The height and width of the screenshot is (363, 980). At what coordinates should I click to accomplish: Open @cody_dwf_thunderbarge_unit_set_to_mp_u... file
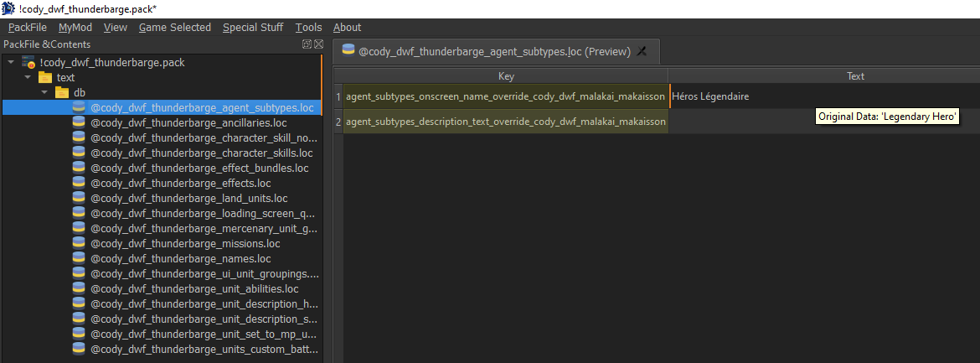tap(204, 334)
